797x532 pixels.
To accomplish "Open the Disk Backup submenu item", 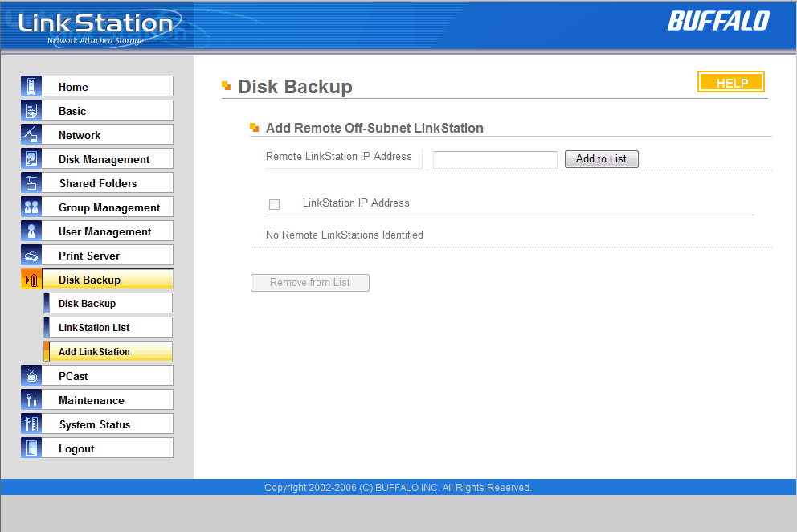I will click(108, 303).
